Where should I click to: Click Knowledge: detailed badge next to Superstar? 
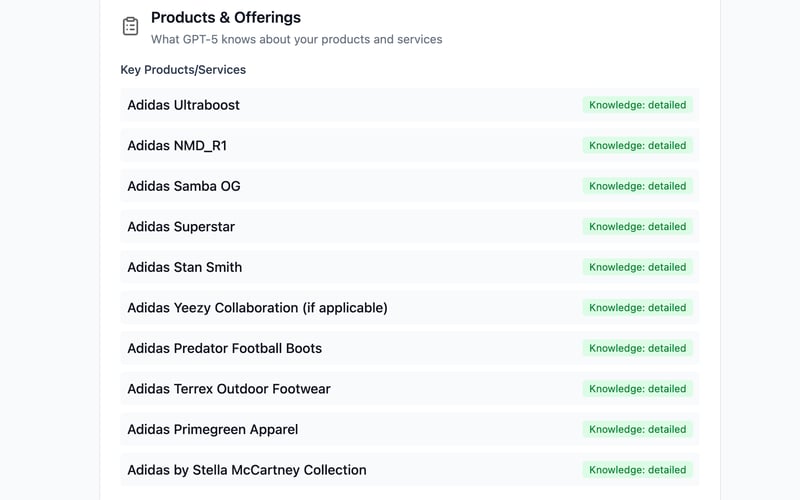(x=638, y=227)
